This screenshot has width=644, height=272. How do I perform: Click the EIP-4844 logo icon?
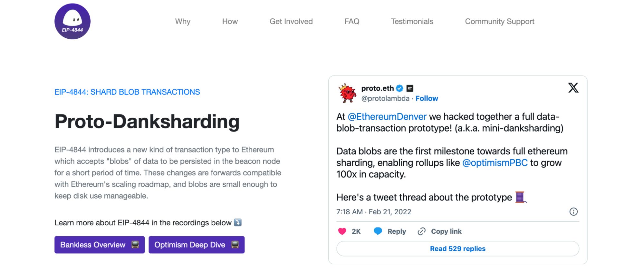click(72, 21)
